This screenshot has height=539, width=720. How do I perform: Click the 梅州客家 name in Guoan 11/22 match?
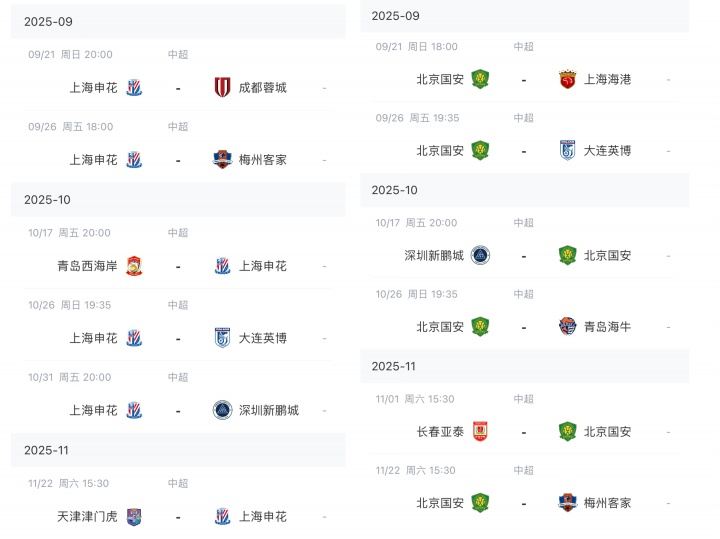point(607,503)
